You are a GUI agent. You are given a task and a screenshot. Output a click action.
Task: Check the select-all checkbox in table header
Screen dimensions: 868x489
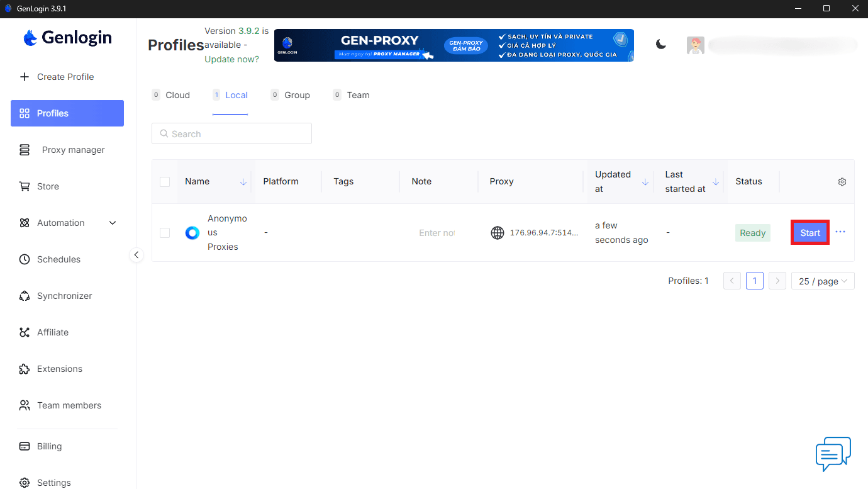[165, 181]
